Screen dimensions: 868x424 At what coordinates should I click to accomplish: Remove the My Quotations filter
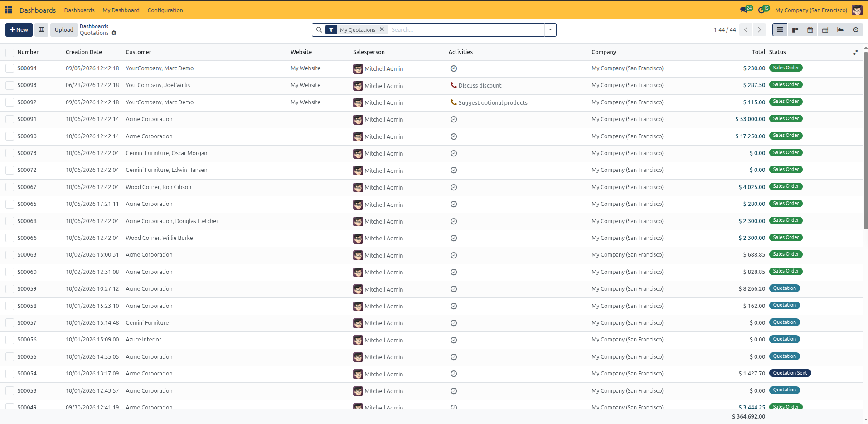[x=382, y=29]
